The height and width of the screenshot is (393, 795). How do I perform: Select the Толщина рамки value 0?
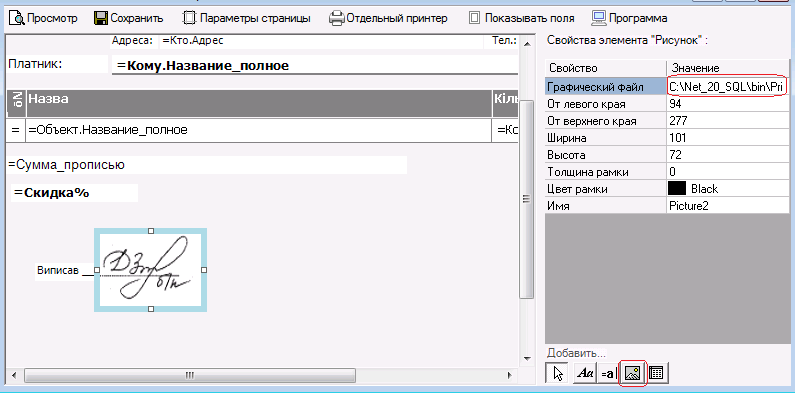tap(728, 172)
